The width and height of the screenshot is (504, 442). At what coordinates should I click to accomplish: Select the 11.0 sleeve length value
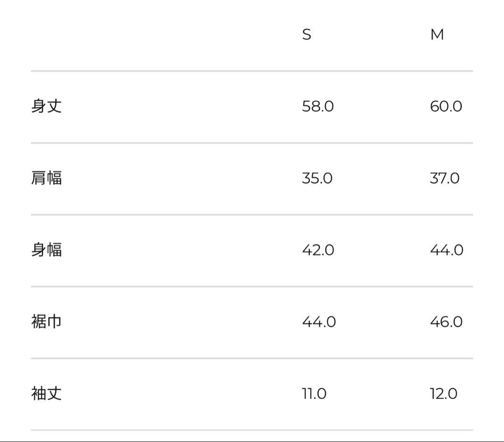(314, 394)
